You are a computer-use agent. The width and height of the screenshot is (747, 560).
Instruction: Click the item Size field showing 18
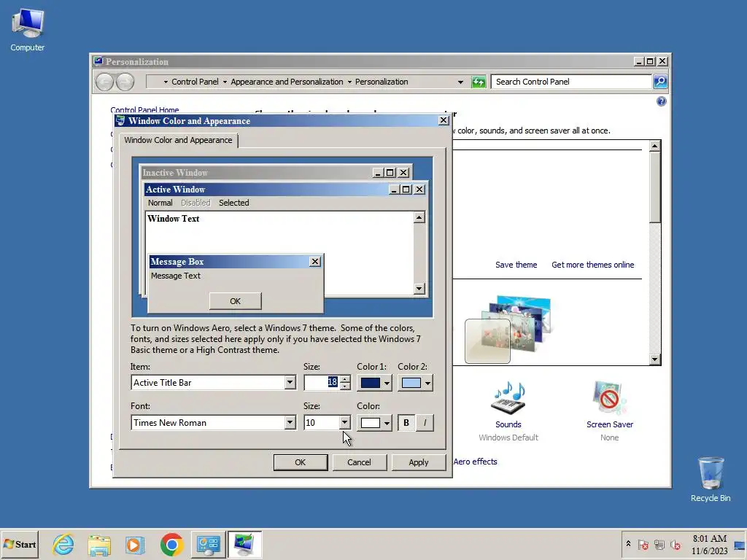click(x=322, y=382)
